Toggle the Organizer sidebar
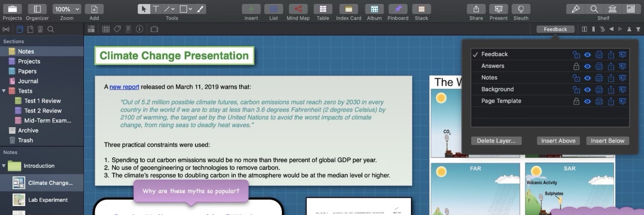Viewport: 644px width, 215px height. point(37,9)
